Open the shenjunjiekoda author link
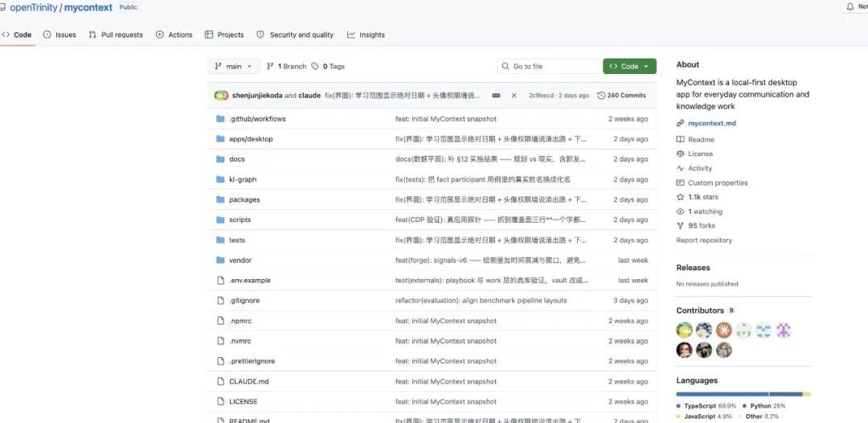 (x=257, y=95)
